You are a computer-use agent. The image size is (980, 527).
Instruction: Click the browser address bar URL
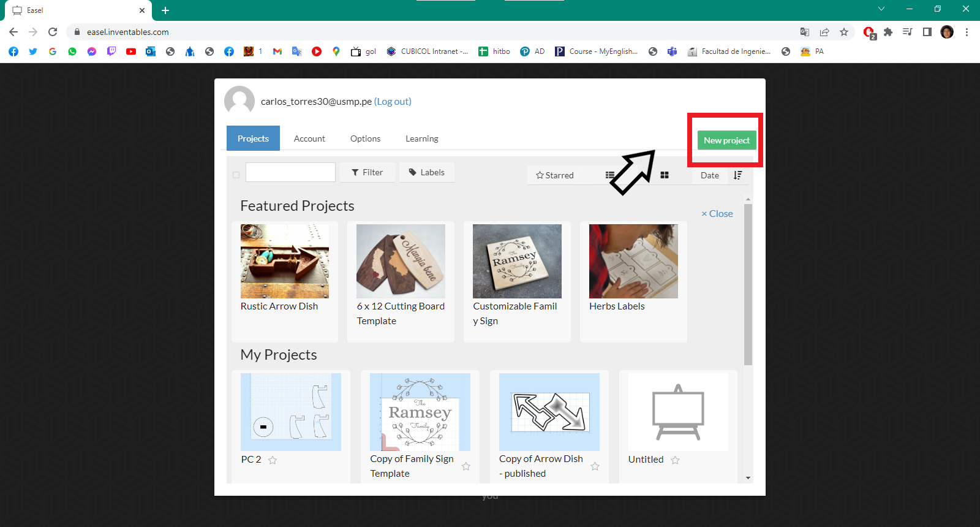[127, 32]
